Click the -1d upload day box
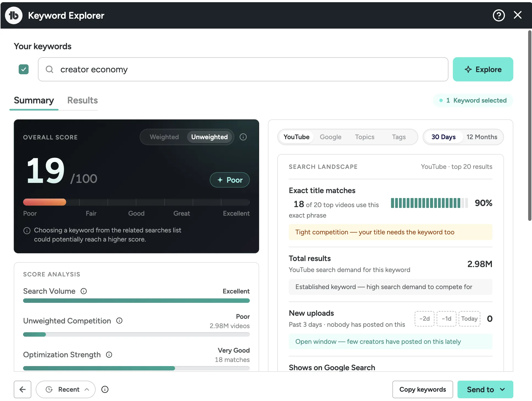Image resolution: width=532 pixels, height=401 pixels. point(446,319)
